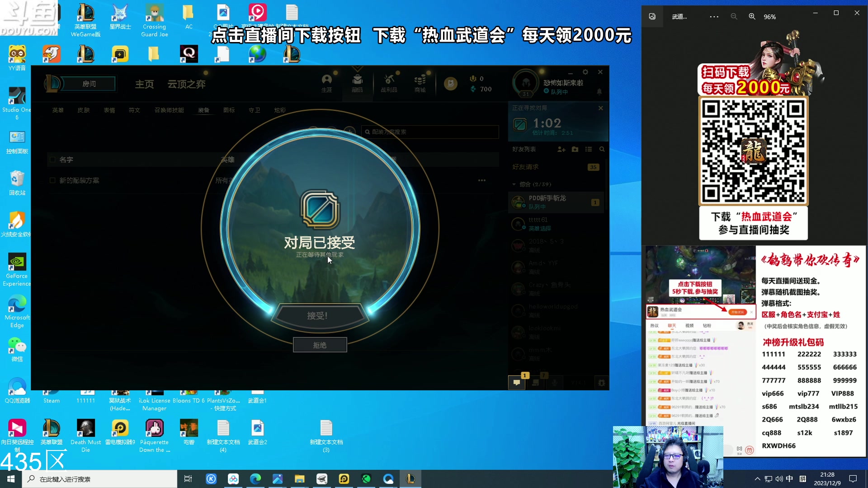
Task: Click the notifications bell icon
Action: click(x=599, y=92)
